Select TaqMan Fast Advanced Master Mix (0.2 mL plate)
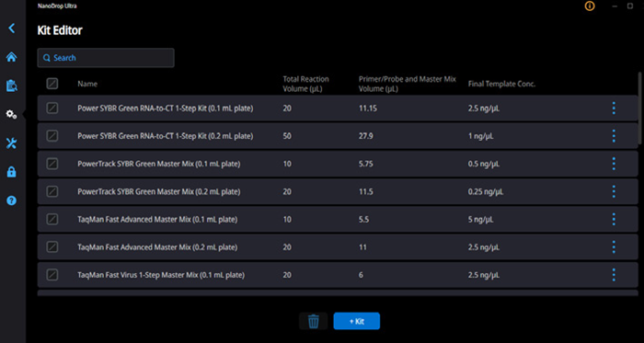Image resolution: width=644 pixels, height=343 pixels. click(x=157, y=247)
